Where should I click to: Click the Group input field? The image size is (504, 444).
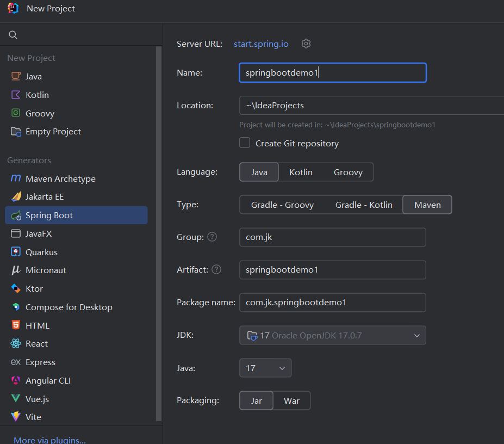point(333,237)
